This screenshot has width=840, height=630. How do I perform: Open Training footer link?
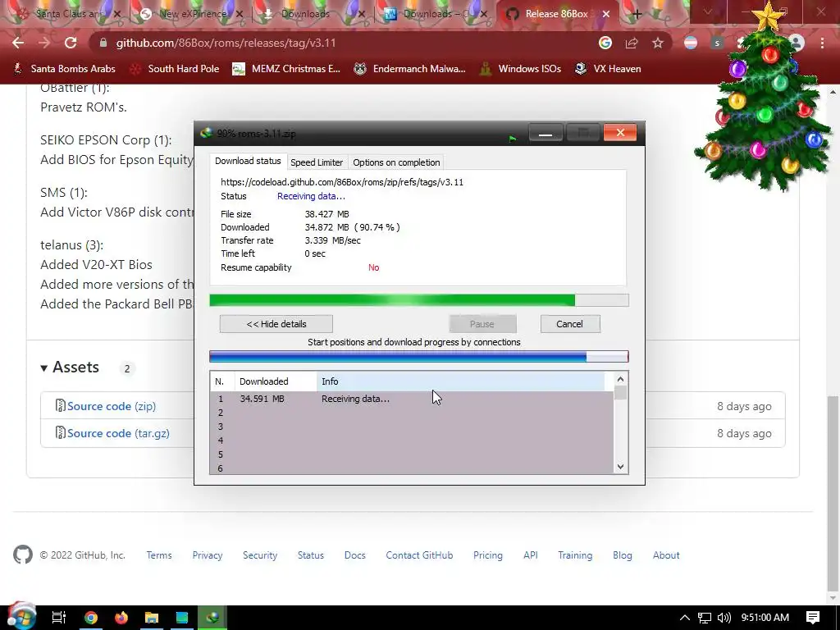click(x=575, y=555)
